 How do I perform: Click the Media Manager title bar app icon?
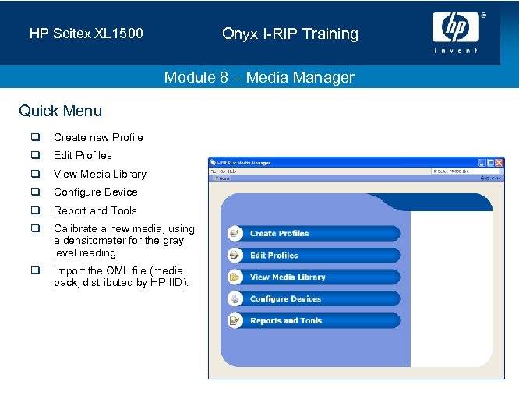click(213, 163)
